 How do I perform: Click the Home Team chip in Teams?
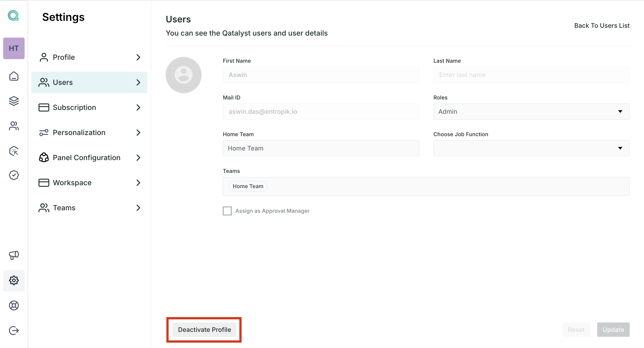pyautogui.click(x=248, y=186)
